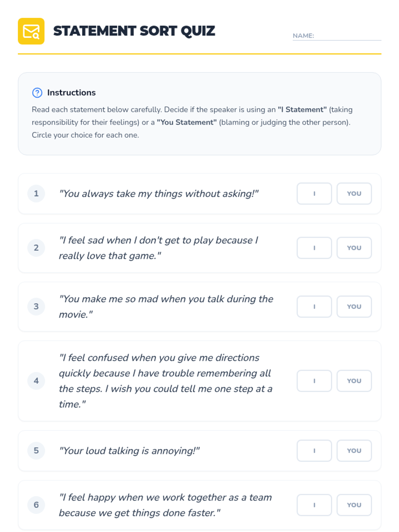Select 'I' for the teamwork statement
The width and height of the screenshot is (399, 532).
pyautogui.click(x=314, y=505)
